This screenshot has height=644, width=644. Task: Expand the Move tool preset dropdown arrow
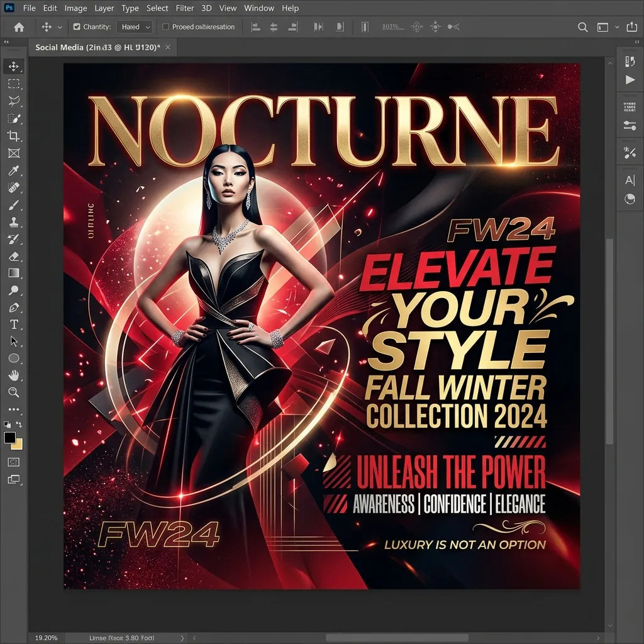click(60, 27)
